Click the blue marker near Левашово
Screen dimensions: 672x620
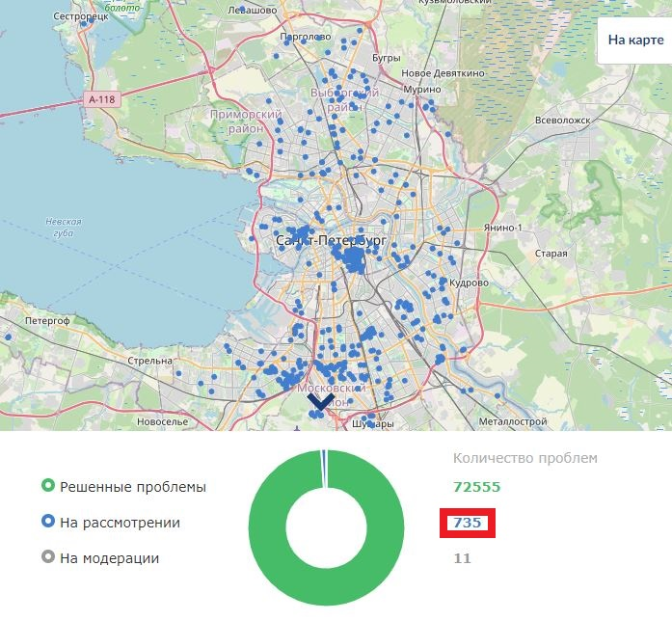(x=242, y=8)
